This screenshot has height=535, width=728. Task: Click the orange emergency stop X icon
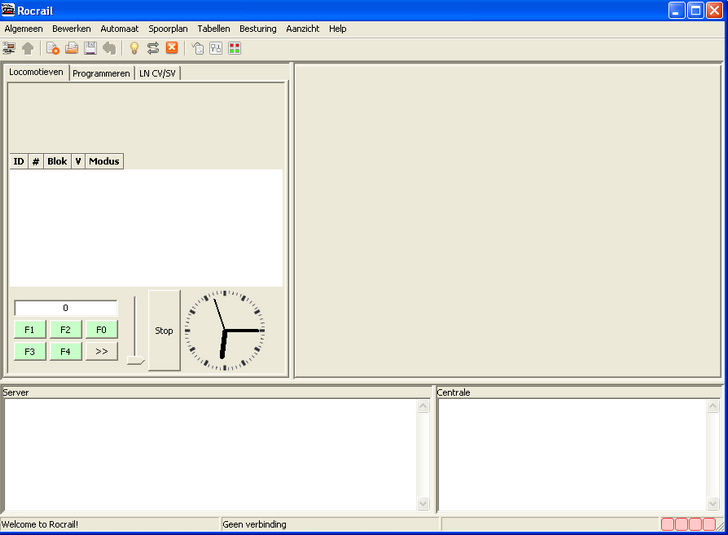pyautogui.click(x=172, y=48)
